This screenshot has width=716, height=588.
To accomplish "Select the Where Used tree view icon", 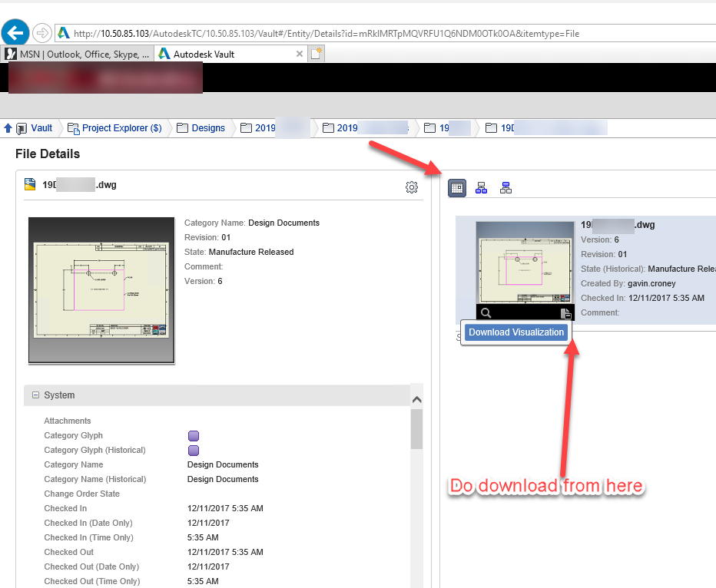I will tap(506, 188).
